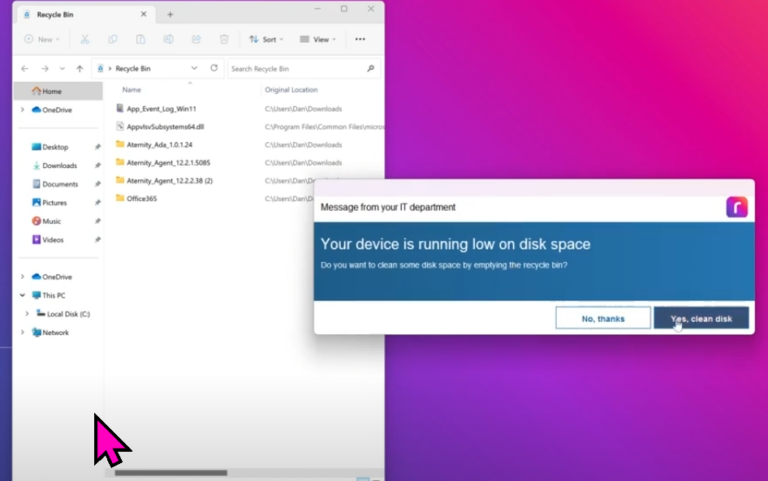Viewport: 768px width, 481px height.
Task: Expand the Network tree node
Action: pos(22,332)
